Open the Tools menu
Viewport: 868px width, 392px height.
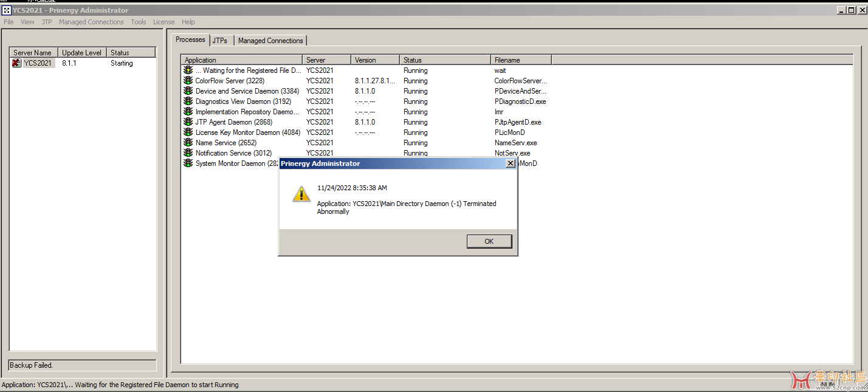click(x=139, y=22)
